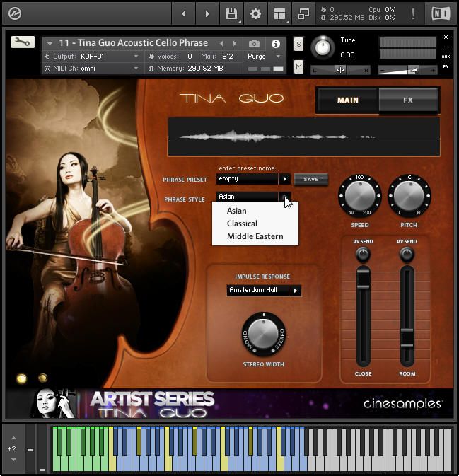Click the minimize view windows icon
This screenshot has width=459, height=476.
coord(303,13)
